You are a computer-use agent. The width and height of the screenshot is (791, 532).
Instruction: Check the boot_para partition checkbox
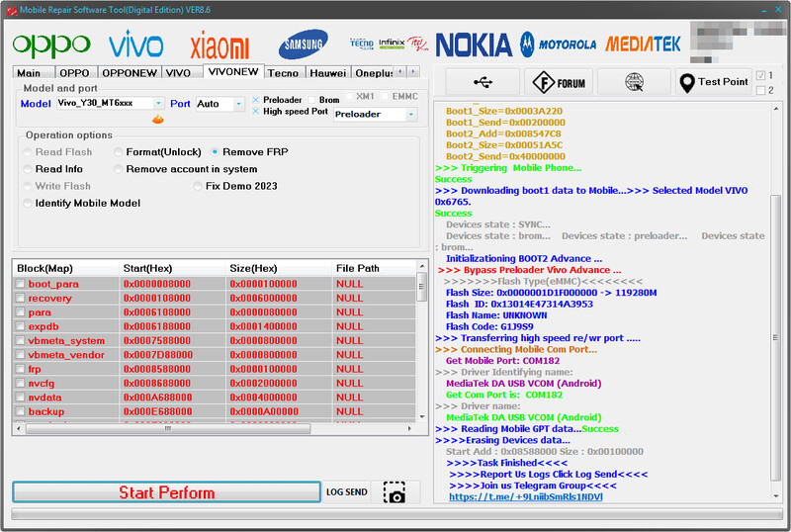(x=20, y=284)
